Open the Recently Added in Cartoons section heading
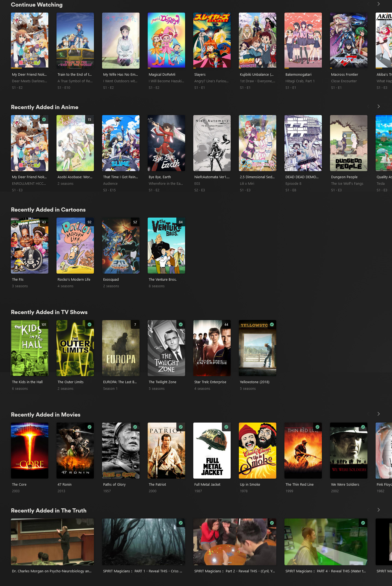Viewport: 392px width, 586px height. coord(48,210)
